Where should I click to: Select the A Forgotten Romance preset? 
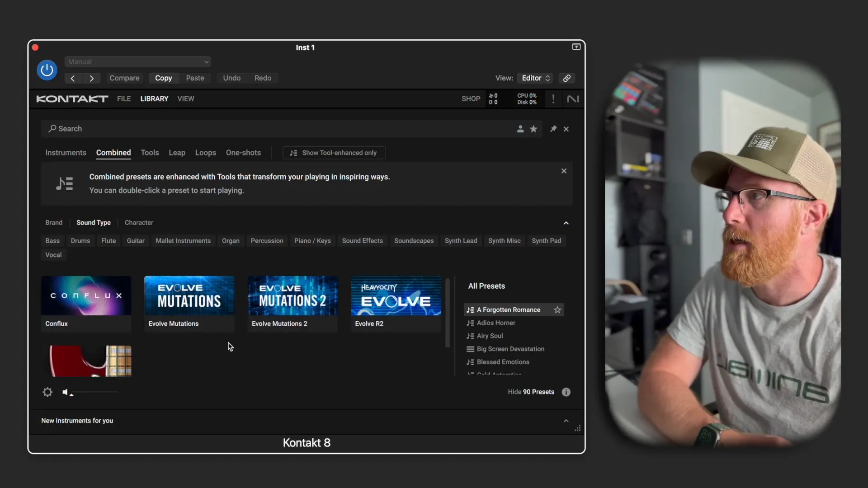click(508, 310)
